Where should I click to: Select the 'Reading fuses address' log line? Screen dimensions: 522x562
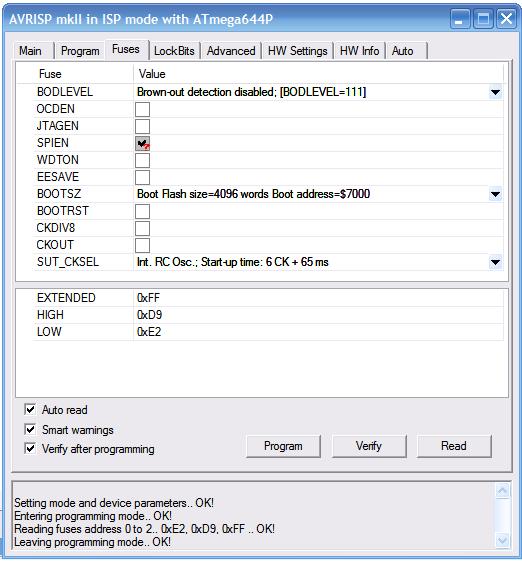(144, 529)
